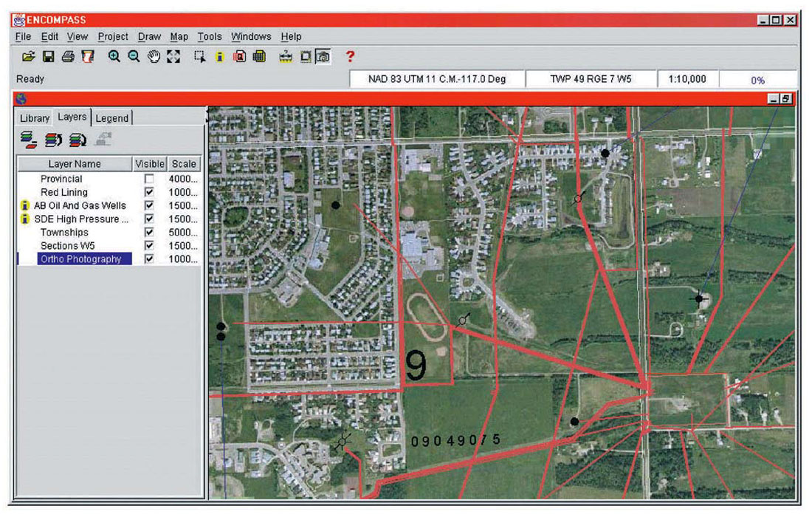Screen dimensions: 812x517
Task: Click the red document icon beside the printer
Action: click(x=88, y=56)
